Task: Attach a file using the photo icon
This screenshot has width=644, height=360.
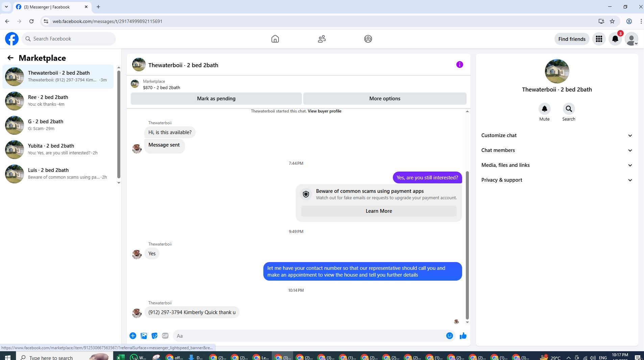Action: pos(144,336)
